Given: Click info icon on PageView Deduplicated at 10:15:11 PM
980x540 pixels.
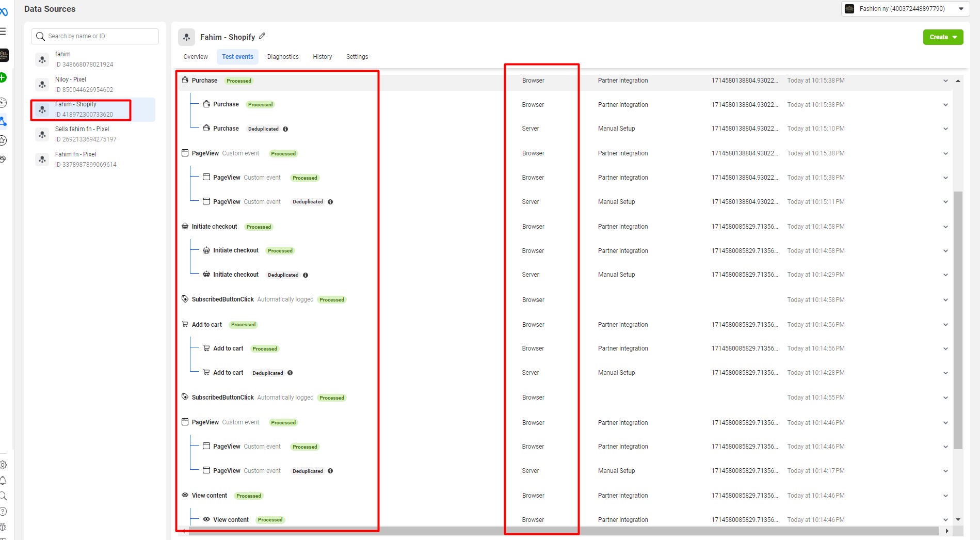Looking at the screenshot, I should click(x=330, y=202).
